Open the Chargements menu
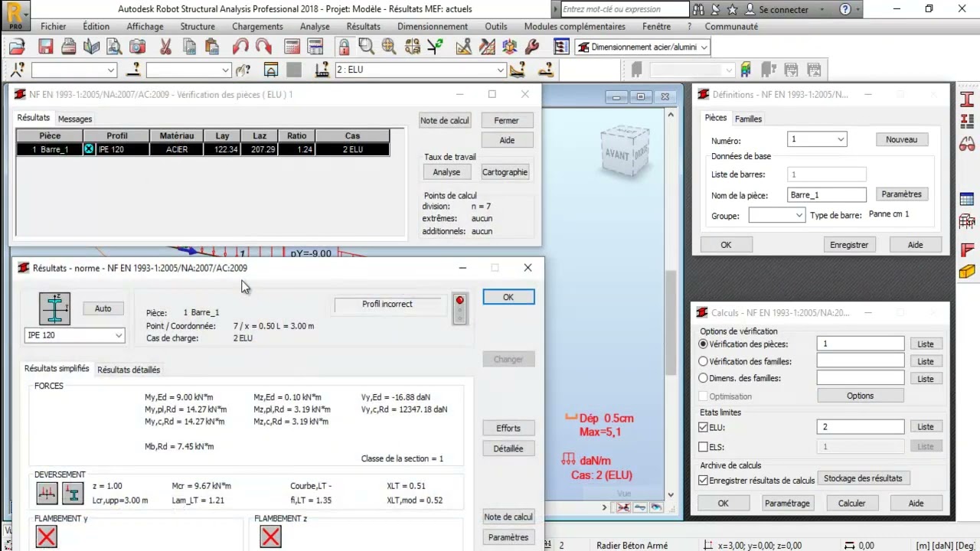980x551 pixels. pos(257,26)
